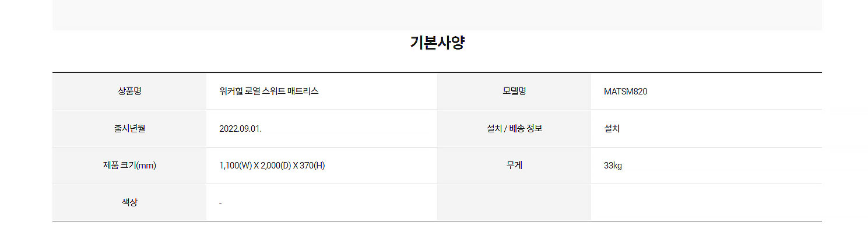Click the 설치 value cell
The image size is (868, 232).
click(x=707, y=128)
